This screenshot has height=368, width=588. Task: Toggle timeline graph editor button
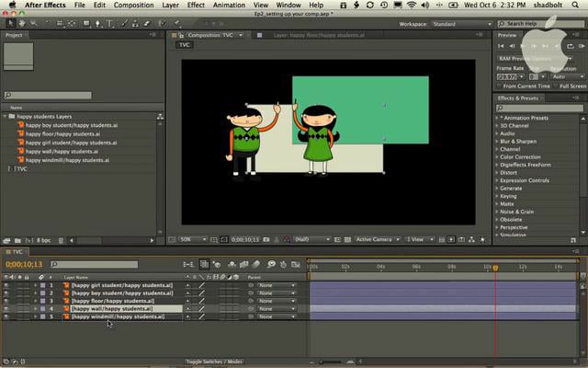coord(296,264)
